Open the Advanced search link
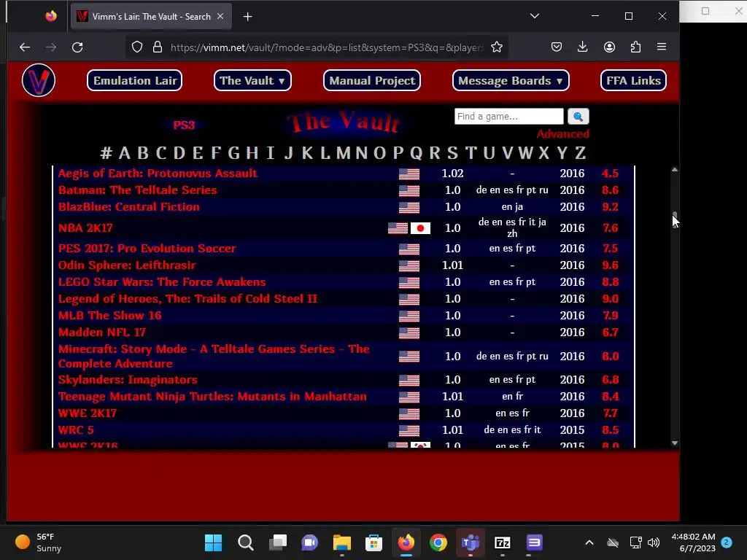747x560 pixels. coord(563,134)
